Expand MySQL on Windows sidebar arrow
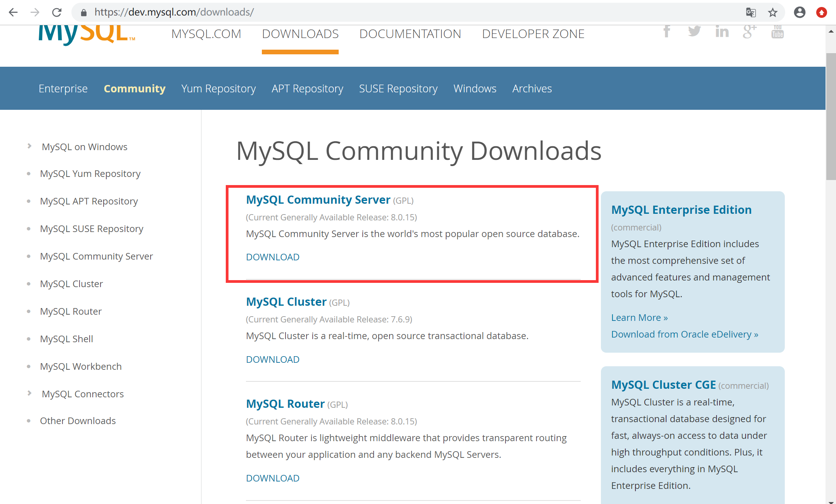The height and width of the screenshot is (504, 836). pos(29,146)
